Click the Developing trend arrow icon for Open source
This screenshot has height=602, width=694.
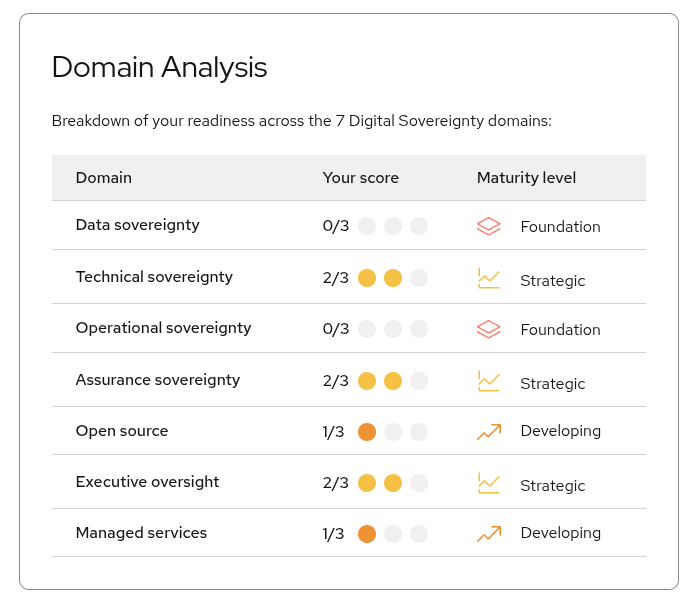pyautogui.click(x=488, y=432)
